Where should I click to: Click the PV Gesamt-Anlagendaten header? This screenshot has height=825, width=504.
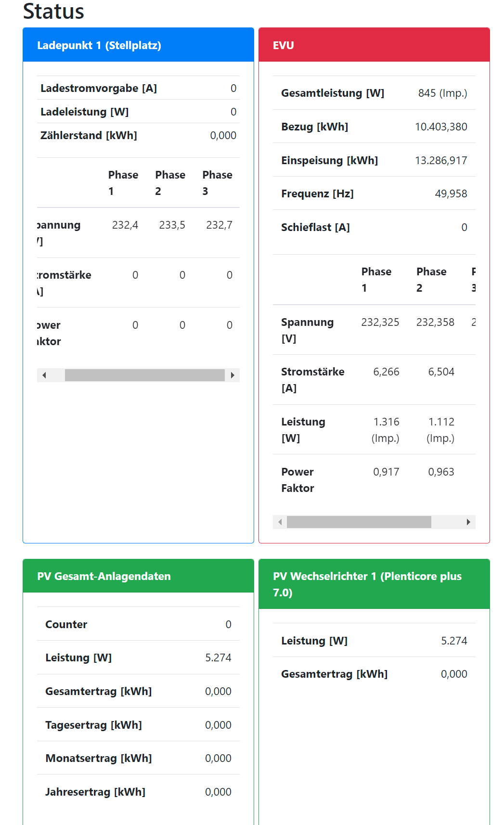[x=104, y=576]
